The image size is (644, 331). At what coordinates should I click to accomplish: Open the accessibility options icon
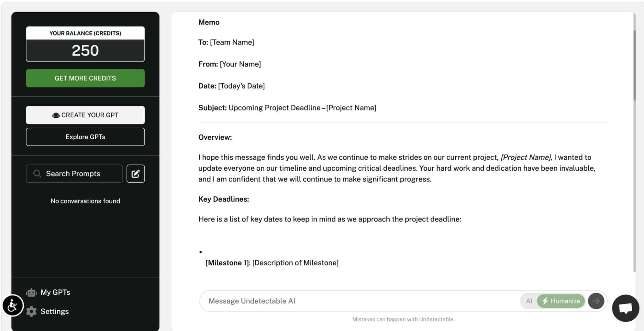click(x=13, y=305)
